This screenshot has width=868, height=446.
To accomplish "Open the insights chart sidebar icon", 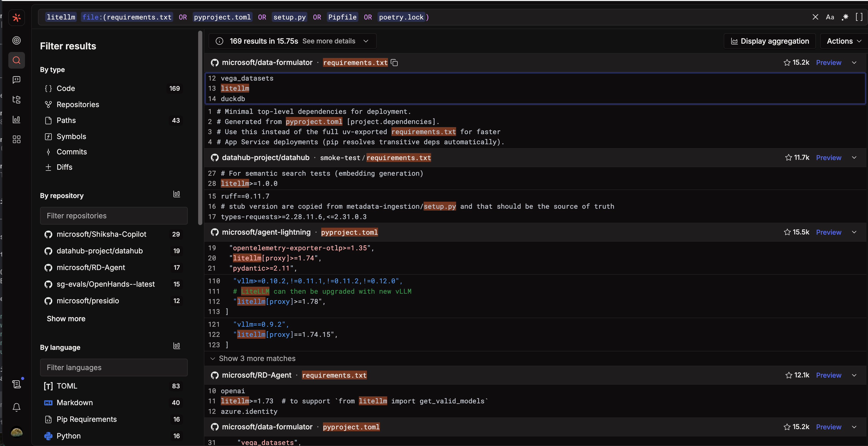I will tap(16, 120).
